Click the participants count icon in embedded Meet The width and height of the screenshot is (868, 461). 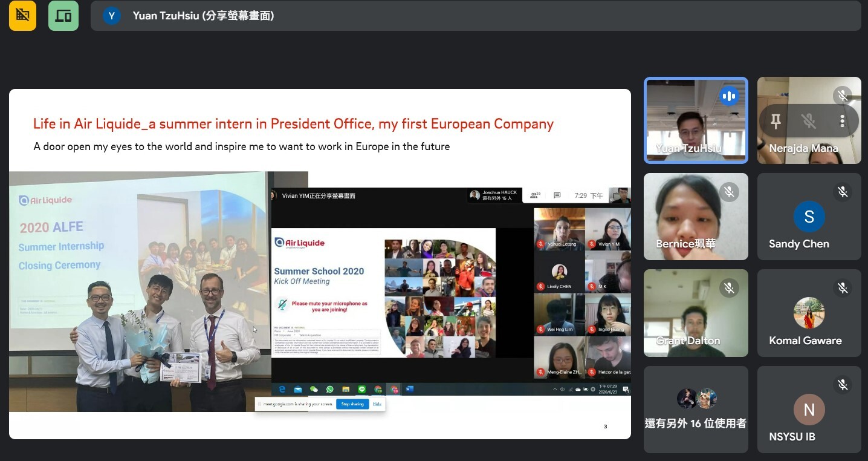click(x=535, y=195)
